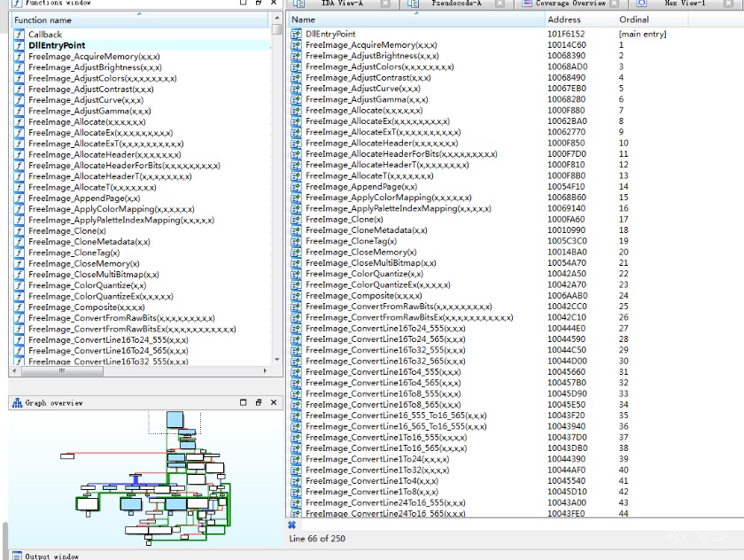Sort exports by the Address column header

point(581,19)
